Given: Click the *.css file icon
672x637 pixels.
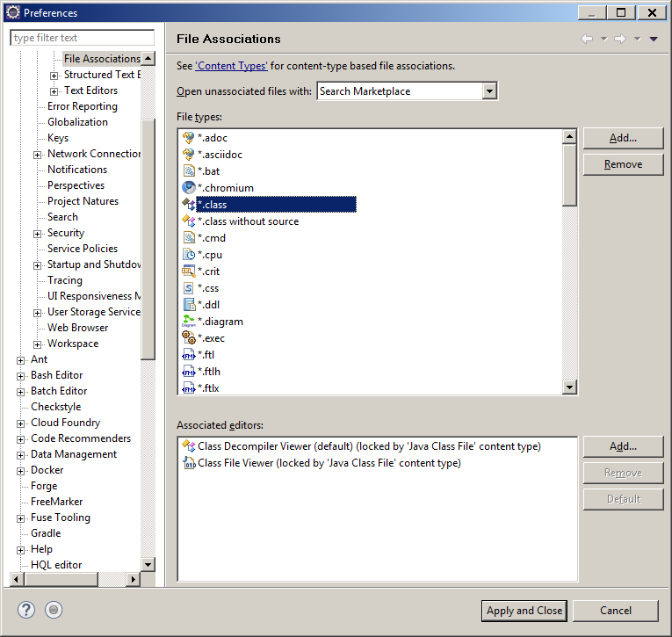Looking at the screenshot, I should click(188, 288).
